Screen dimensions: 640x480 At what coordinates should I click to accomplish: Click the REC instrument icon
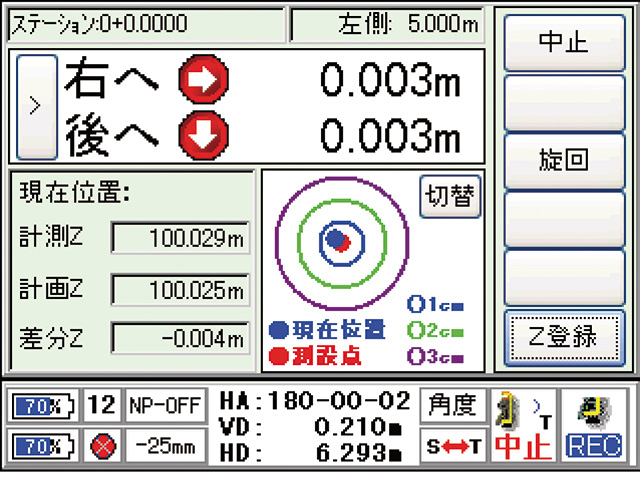(x=594, y=425)
